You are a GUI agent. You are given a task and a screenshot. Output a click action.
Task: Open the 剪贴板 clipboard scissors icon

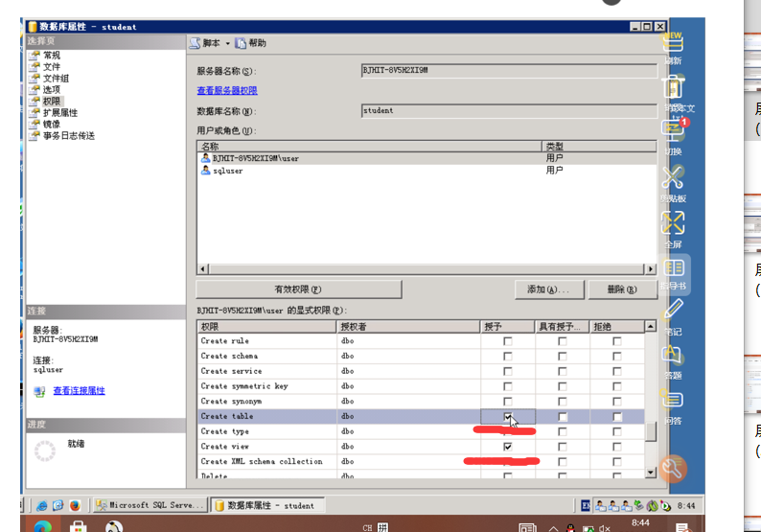673,176
